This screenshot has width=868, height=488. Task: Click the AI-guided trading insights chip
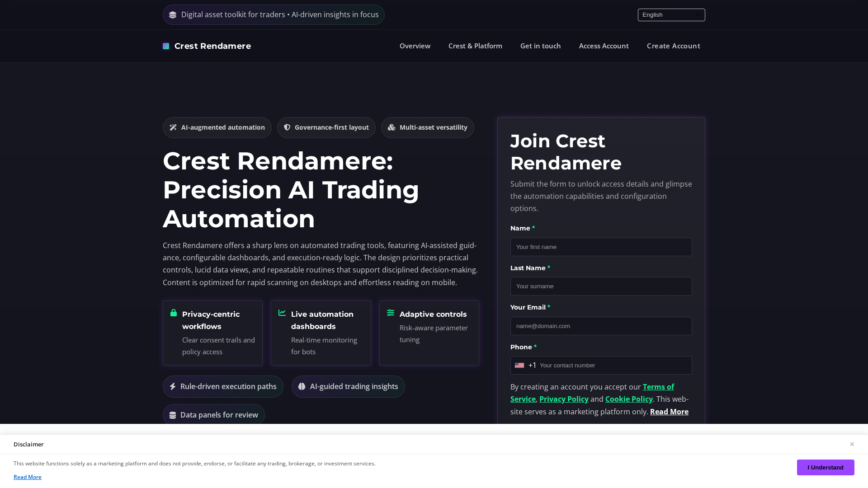(348, 386)
